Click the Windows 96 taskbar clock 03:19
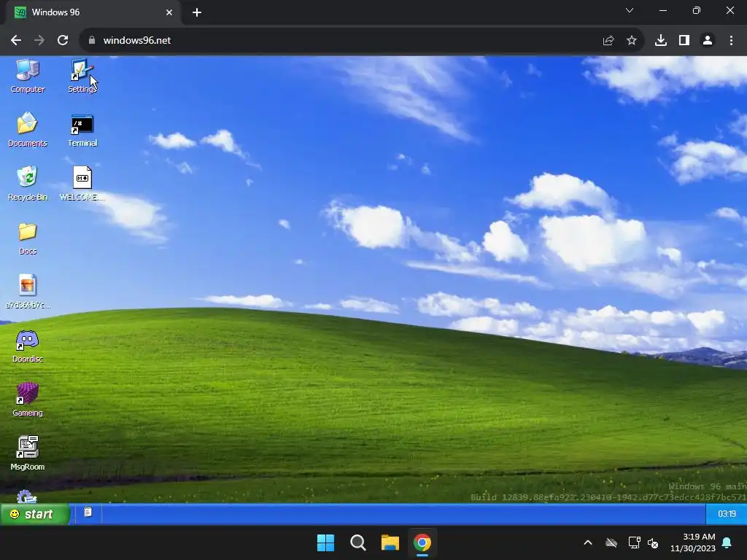 (727, 514)
